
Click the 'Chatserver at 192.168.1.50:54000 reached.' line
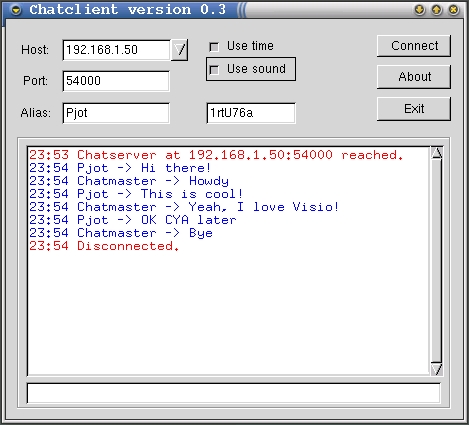216,155
